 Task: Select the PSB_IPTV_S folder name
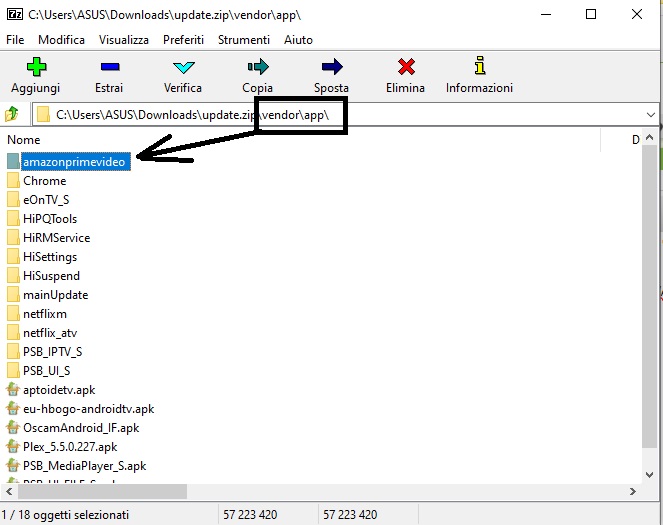pyautogui.click(x=53, y=352)
